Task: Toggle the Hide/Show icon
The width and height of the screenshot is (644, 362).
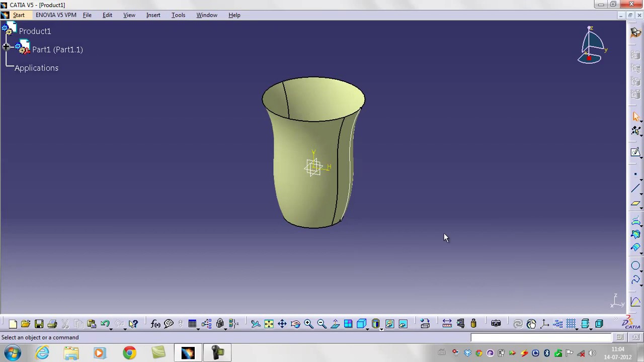Action: [x=389, y=324]
